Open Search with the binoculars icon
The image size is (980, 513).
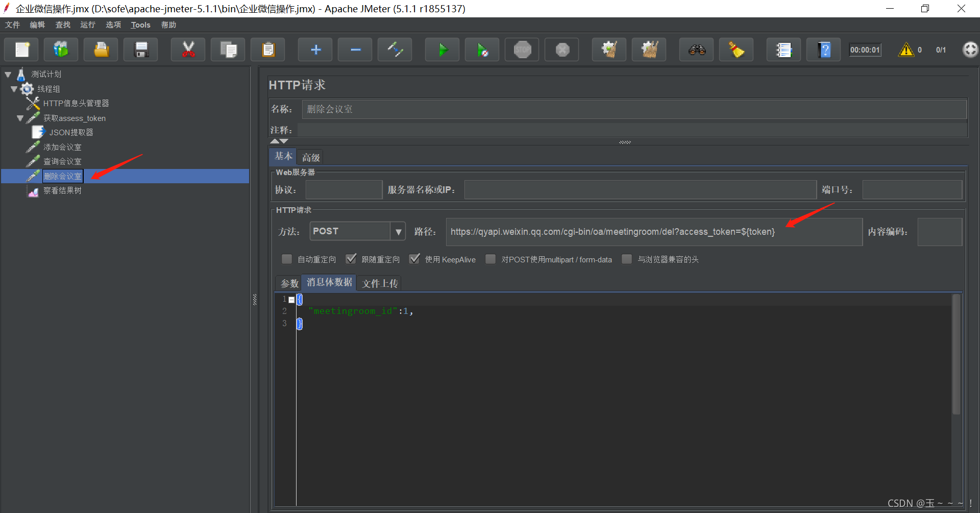(x=697, y=50)
